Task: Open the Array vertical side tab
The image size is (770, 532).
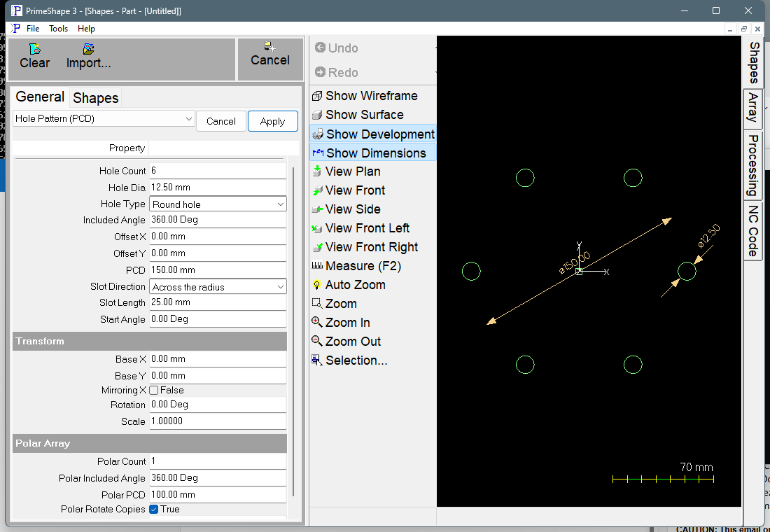Action: click(753, 108)
